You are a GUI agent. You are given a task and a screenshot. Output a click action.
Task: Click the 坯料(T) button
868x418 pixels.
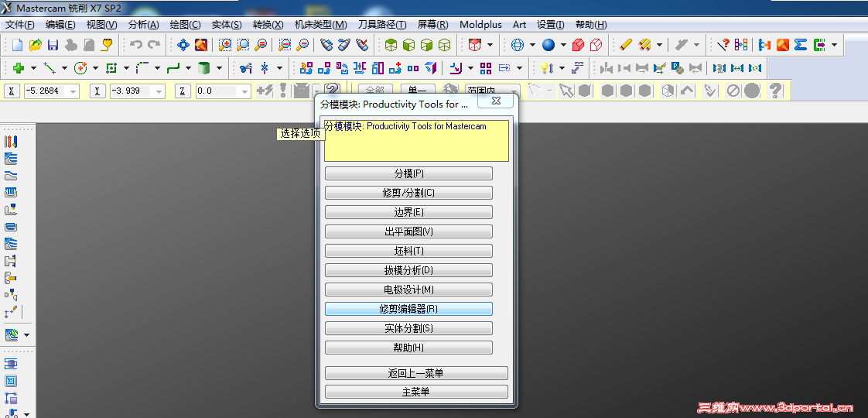click(x=408, y=251)
